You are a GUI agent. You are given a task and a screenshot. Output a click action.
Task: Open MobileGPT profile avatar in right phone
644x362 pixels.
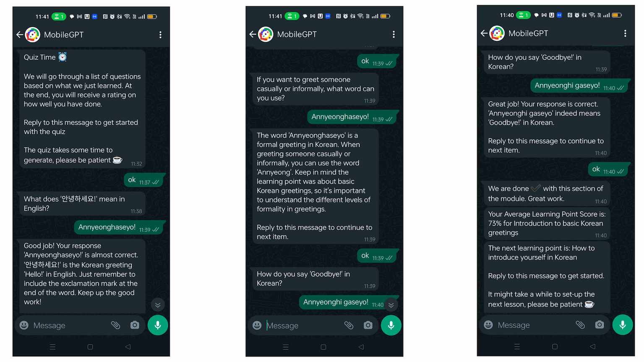coord(497,33)
